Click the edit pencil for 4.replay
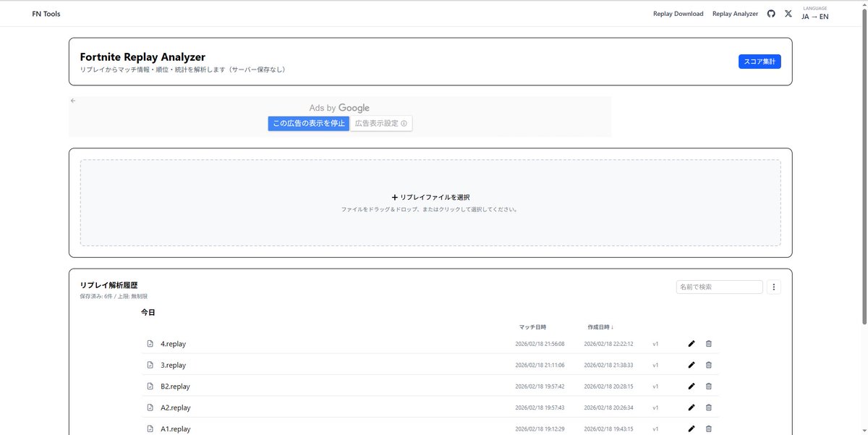 click(692, 344)
